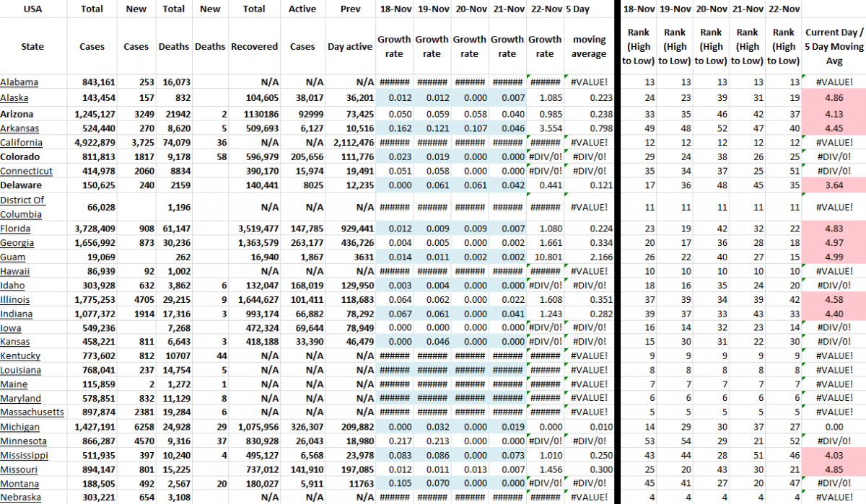The image size is (866, 504).
Task: Select the Current Day / 5 Day Moving Avg header
Action: [833, 45]
